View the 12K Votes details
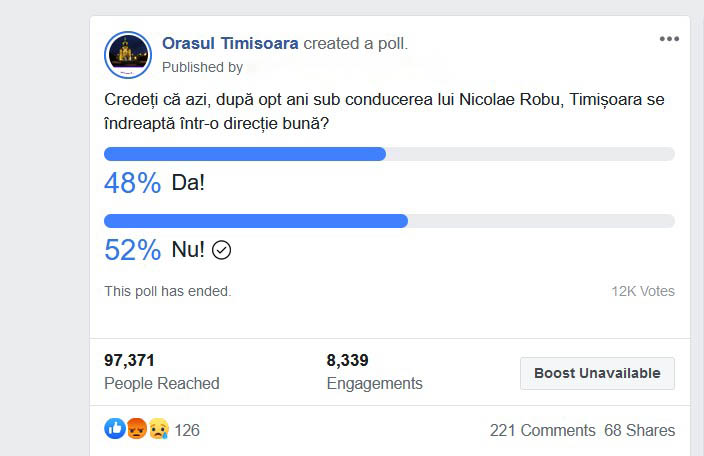Screen dimensions: 704x456 pyautogui.click(x=643, y=291)
